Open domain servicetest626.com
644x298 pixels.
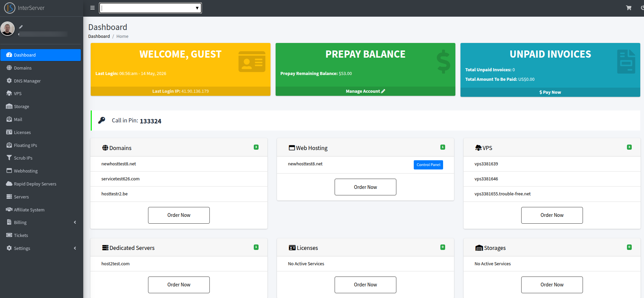[x=120, y=179]
